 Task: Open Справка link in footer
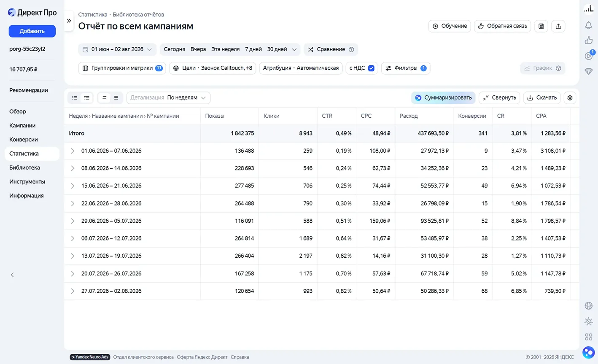click(240, 357)
